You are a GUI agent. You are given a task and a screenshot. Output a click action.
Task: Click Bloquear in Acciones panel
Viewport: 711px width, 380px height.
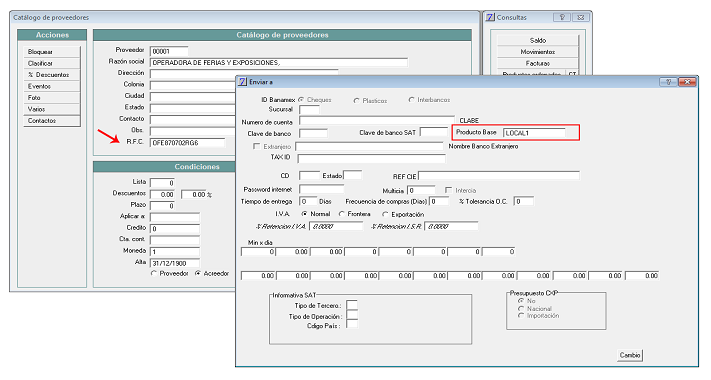[52, 52]
